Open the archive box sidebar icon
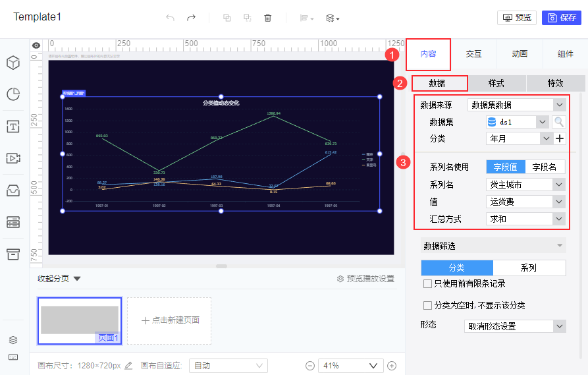 [13, 254]
